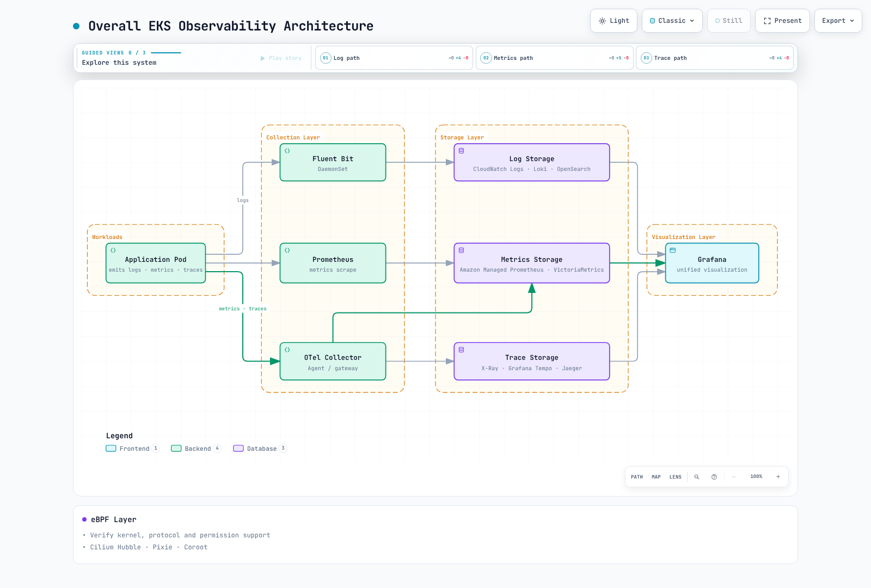Open the Export dropdown menu
871x588 pixels.
tap(838, 21)
